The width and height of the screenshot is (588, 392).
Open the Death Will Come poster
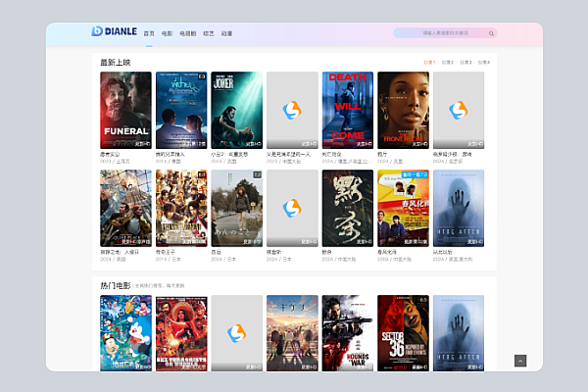[x=348, y=111]
